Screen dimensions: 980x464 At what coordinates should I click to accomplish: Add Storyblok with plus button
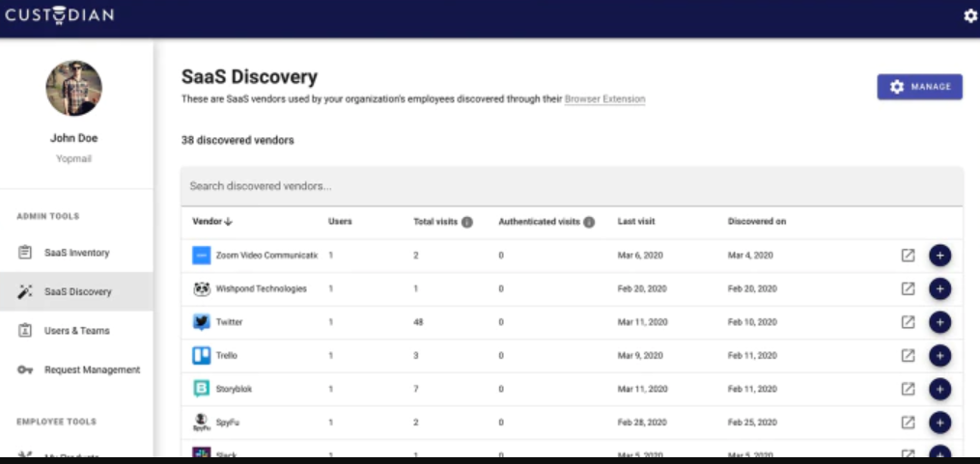click(x=940, y=389)
